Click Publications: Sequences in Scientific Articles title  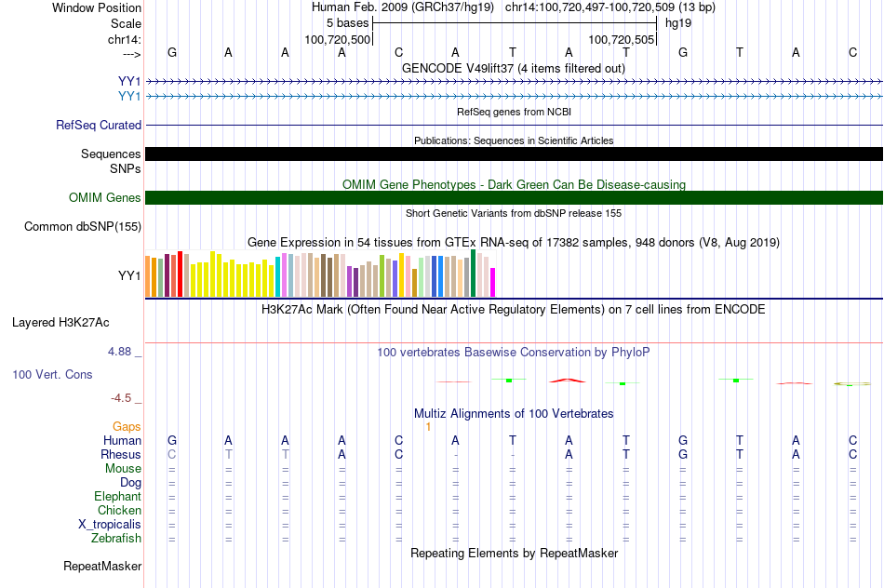pyautogui.click(x=514, y=140)
